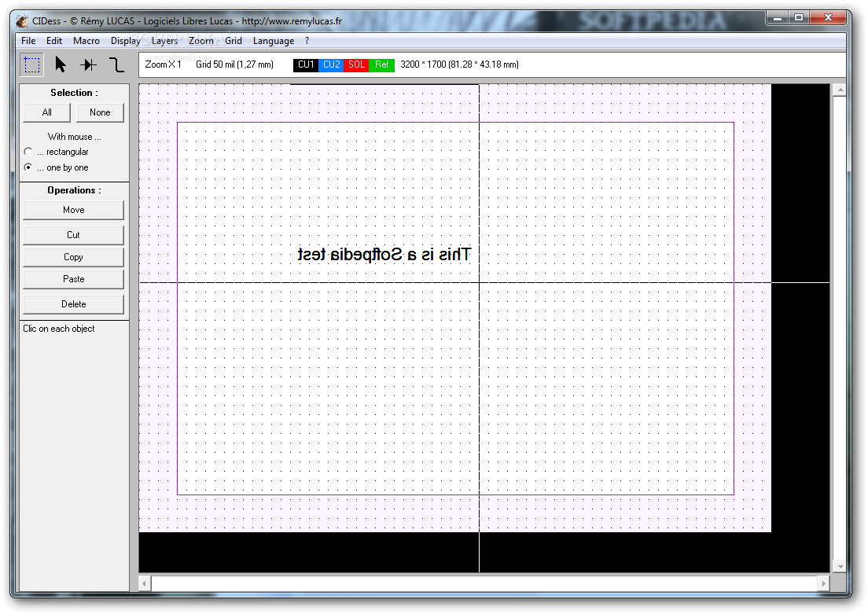Choose the arrow pointer tool

click(x=61, y=64)
